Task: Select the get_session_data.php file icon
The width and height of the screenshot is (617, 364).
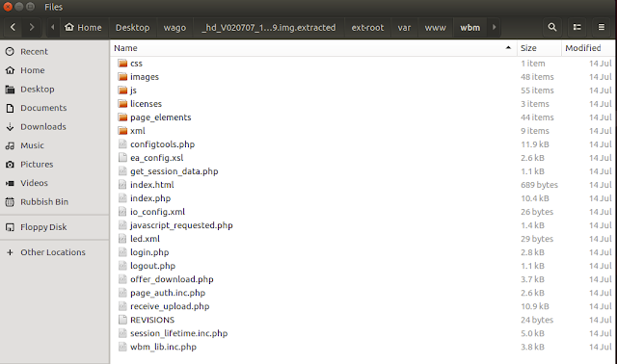Action: coord(122,171)
